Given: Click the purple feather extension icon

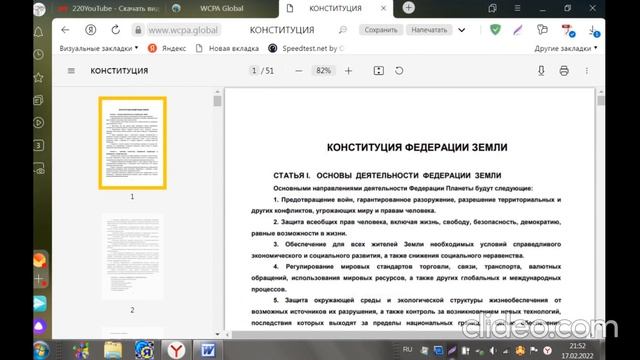Looking at the screenshot, I should (518, 30).
